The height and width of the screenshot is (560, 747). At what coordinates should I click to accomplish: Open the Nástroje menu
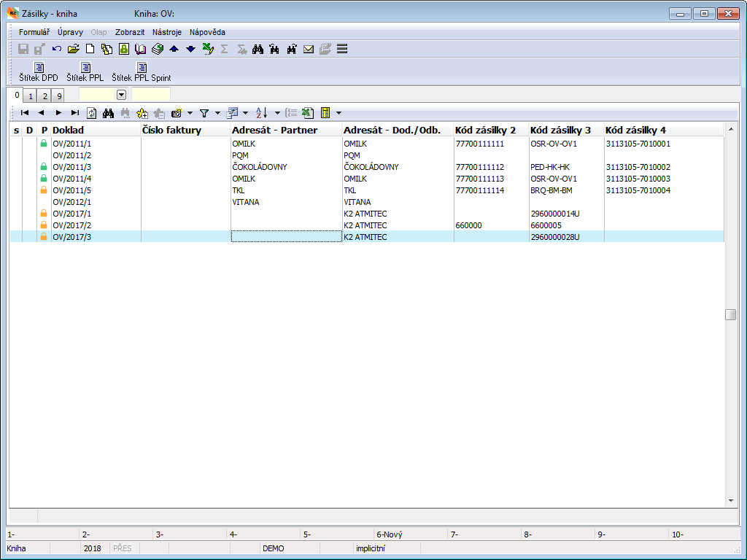tap(167, 32)
